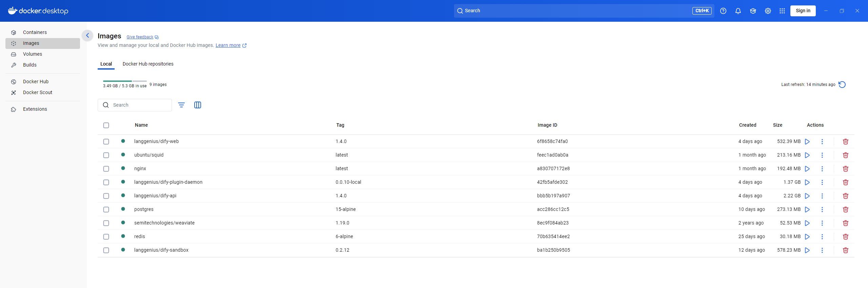This screenshot has width=868, height=288.
Task: Open Docker Desktop settings gear
Action: (x=768, y=11)
